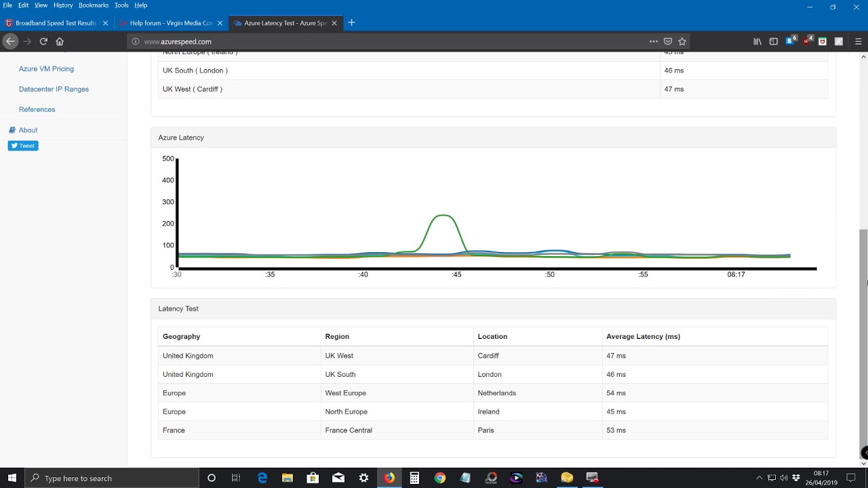
Task: Open the View menu
Action: (41, 5)
